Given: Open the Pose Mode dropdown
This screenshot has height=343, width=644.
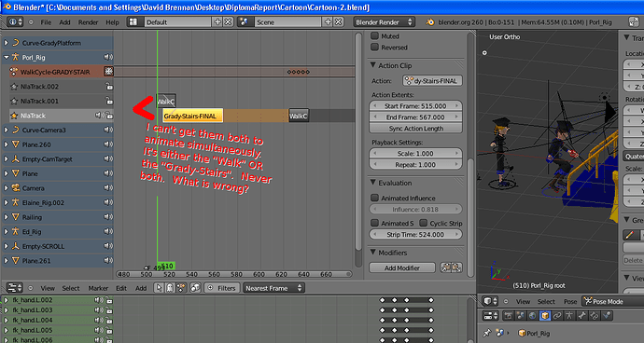Looking at the screenshot, I should coord(613,301).
